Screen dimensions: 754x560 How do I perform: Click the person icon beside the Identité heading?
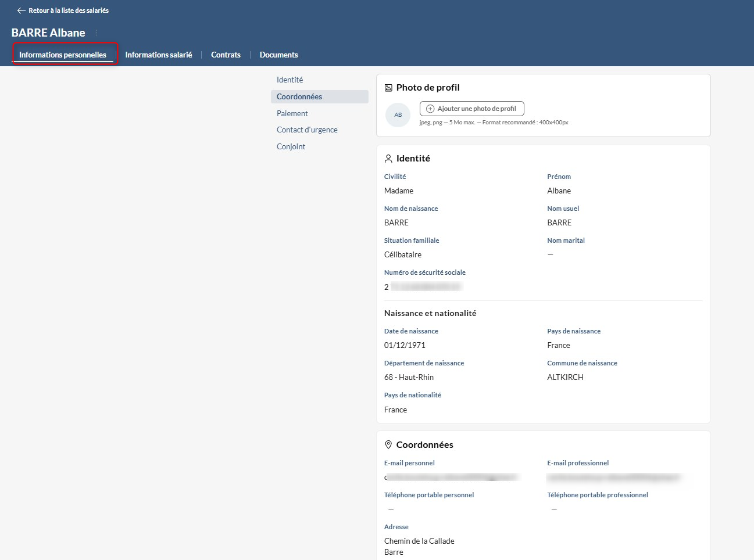pyautogui.click(x=388, y=159)
